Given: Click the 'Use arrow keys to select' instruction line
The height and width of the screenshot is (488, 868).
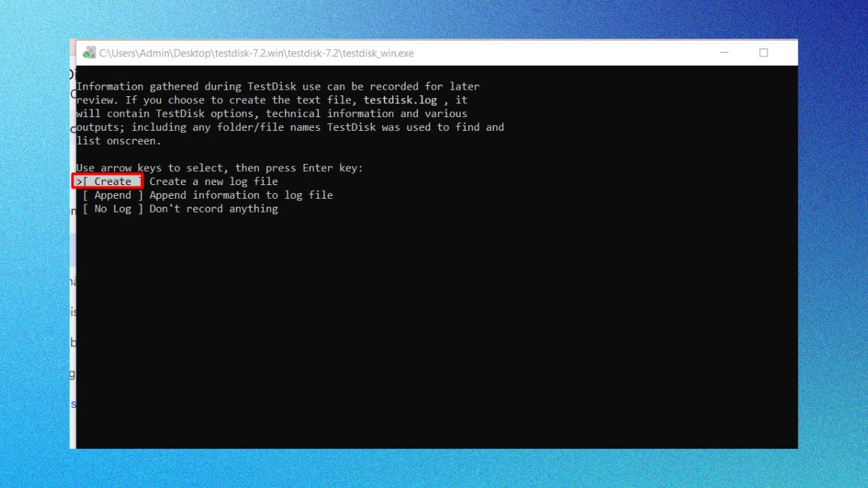Looking at the screenshot, I should point(220,168).
